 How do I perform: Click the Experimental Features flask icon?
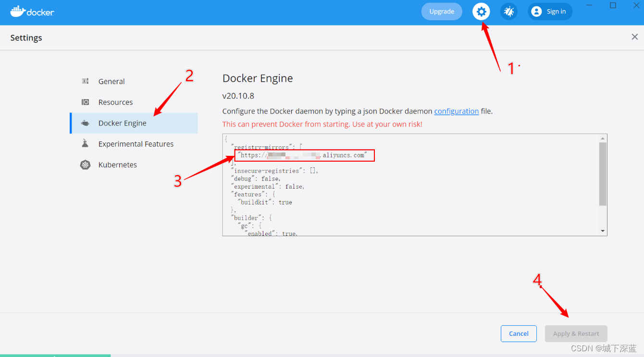point(85,144)
